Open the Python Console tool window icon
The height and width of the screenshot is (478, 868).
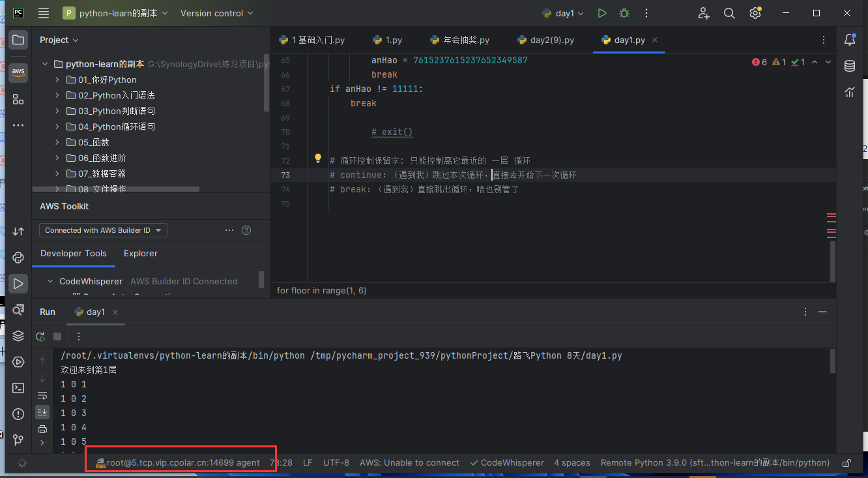tap(18, 257)
